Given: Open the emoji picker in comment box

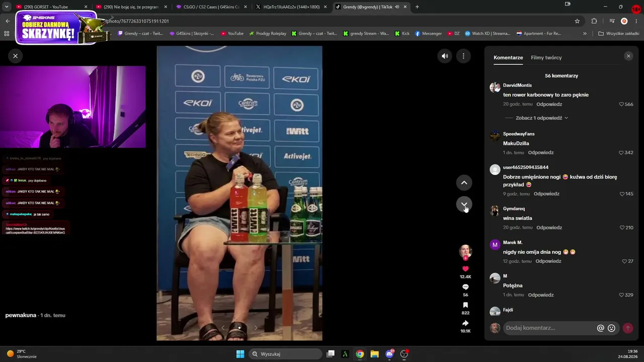Looking at the screenshot, I should click(611, 328).
